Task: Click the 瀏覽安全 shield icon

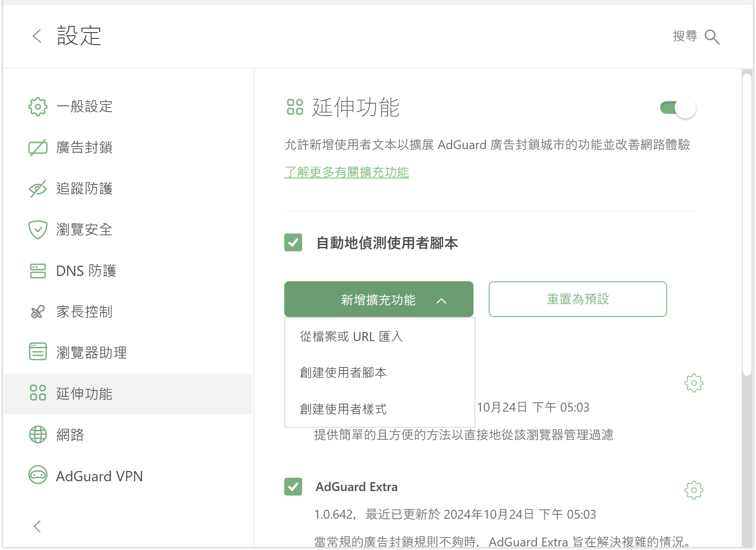Action: 38,230
